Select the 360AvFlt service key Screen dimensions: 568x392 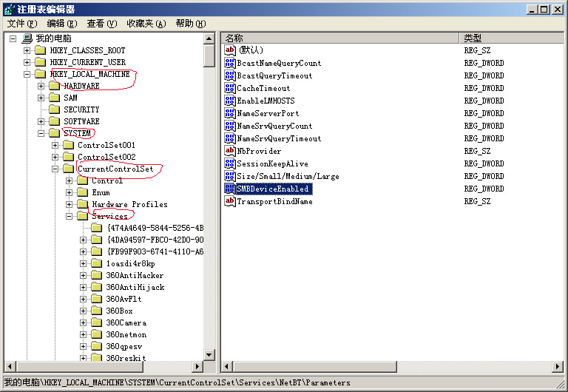pos(124,299)
